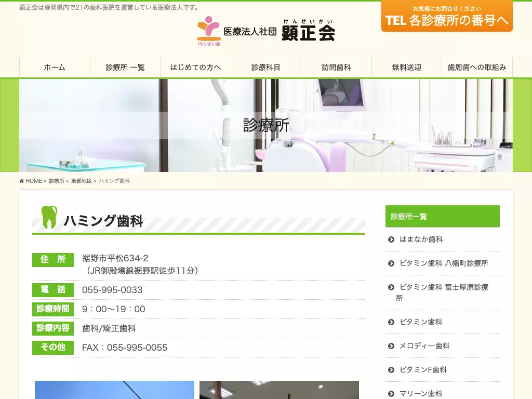Open ビタミン歯科 富士厚原診療所 sidebar link
The width and height of the screenshot is (532, 399).
pos(442,292)
